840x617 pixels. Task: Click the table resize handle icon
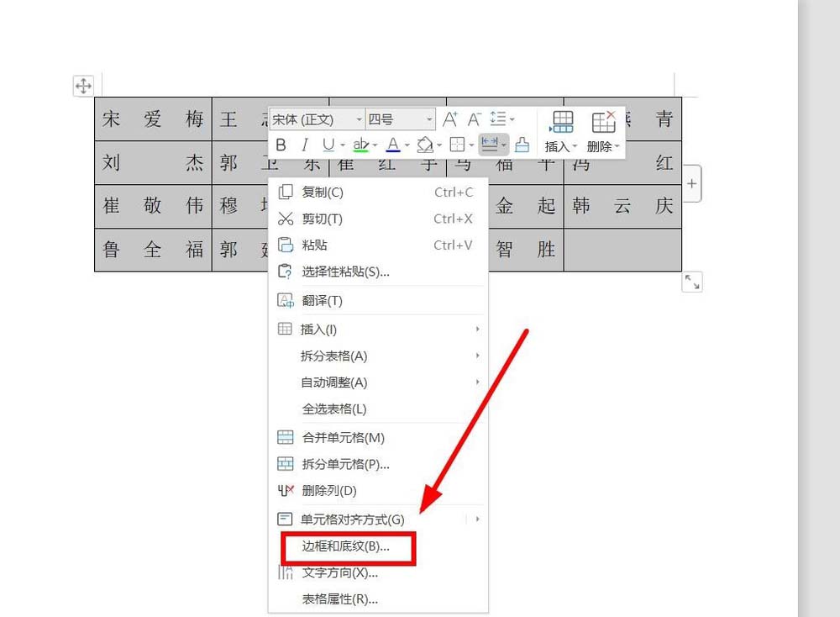point(692,282)
